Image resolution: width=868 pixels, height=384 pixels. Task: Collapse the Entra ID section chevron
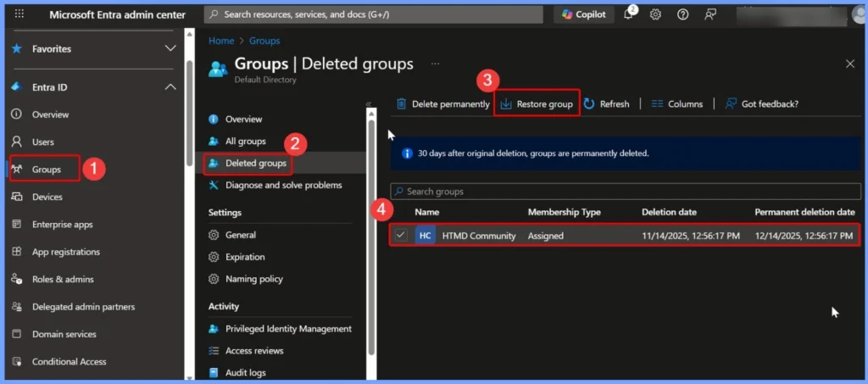point(170,86)
